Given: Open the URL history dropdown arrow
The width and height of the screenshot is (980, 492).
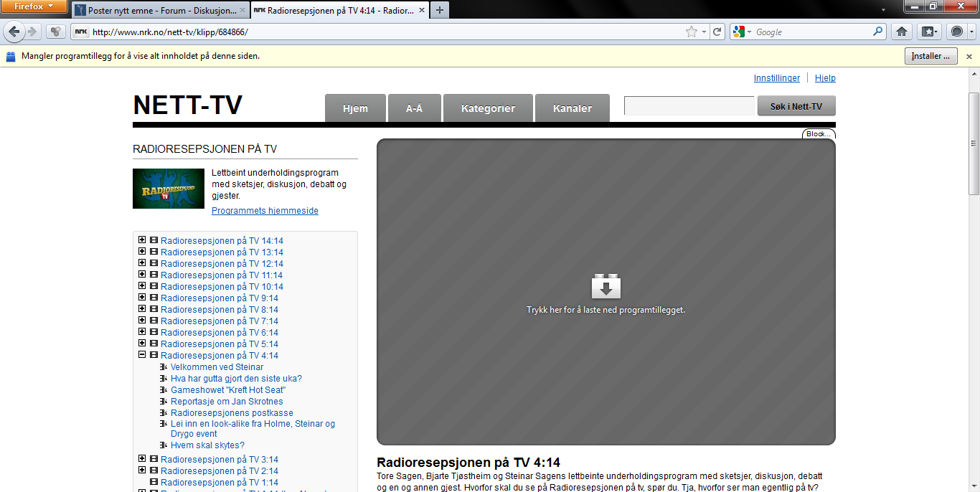Looking at the screenshot, I should point(705,32).
